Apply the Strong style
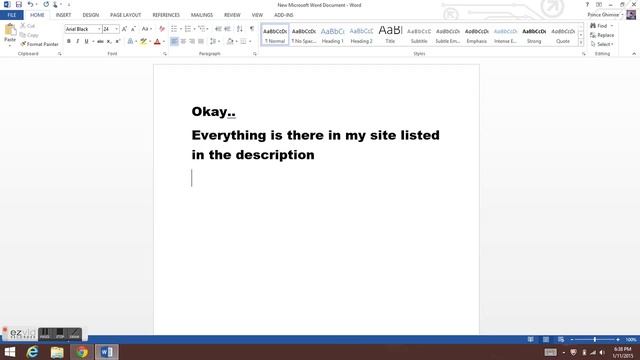The width and height of the screenshot is (640, 360). click(534, 35)
